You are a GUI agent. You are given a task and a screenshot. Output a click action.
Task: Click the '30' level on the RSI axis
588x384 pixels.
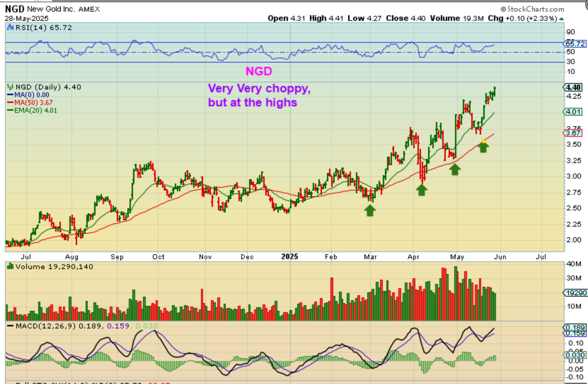571,62
